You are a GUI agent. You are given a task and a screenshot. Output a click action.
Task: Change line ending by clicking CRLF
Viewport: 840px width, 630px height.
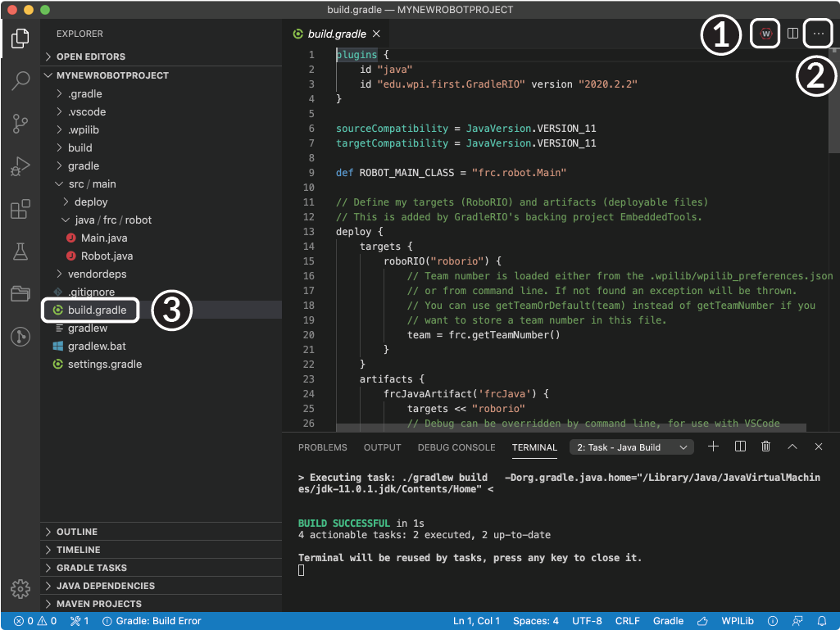[627, 621]
